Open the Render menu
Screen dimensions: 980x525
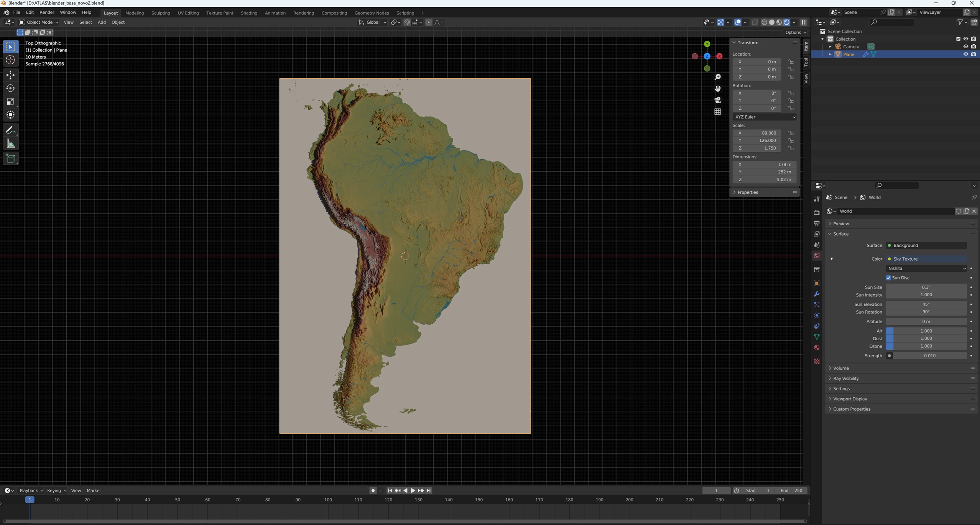point(47,12)
